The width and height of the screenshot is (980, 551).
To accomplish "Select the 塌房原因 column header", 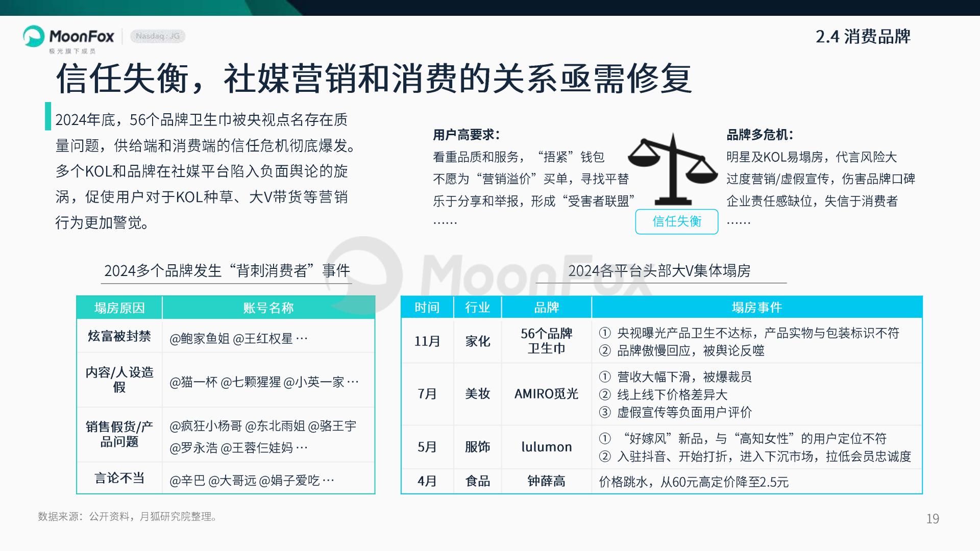I will pos(119,308).
